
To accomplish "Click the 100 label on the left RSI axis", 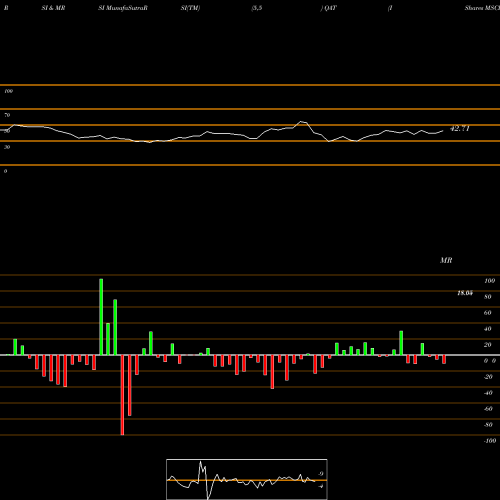I will (x=8, y=91).
